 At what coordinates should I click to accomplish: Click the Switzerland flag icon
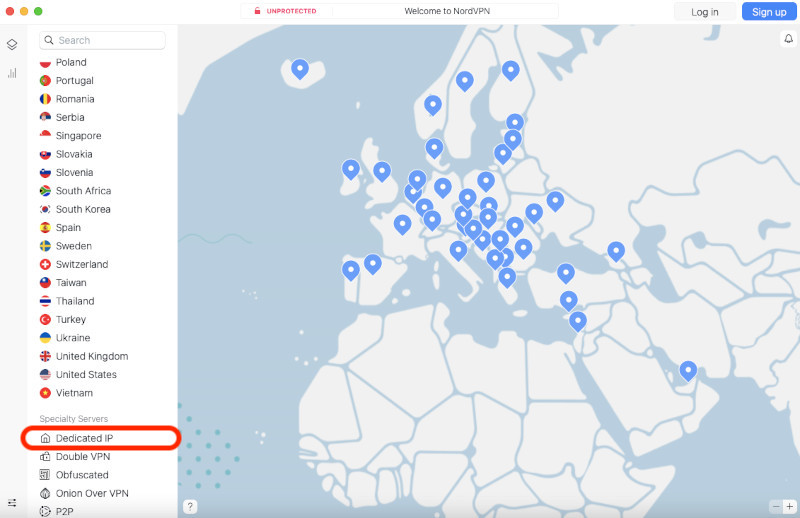tap(45, 264)
